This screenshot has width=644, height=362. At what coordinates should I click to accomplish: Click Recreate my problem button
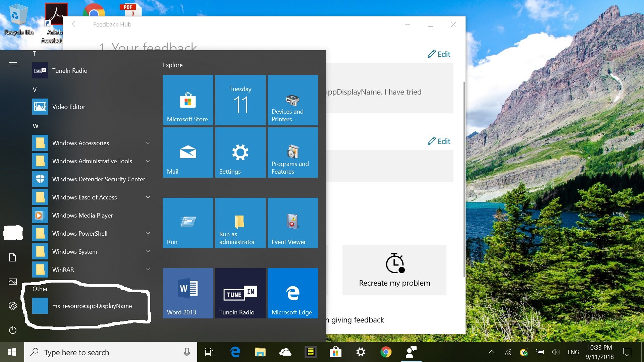[x=394, y=270]
